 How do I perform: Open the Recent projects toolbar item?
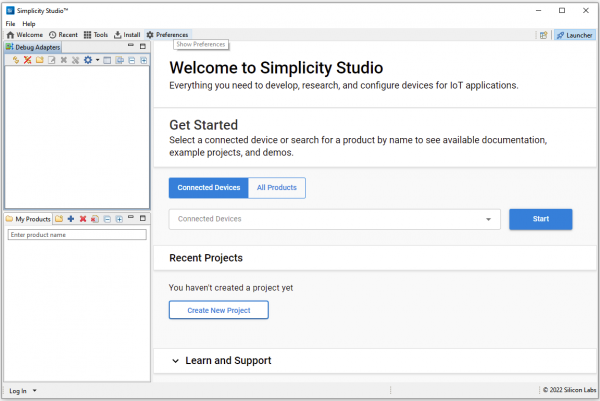pos(63,35)
